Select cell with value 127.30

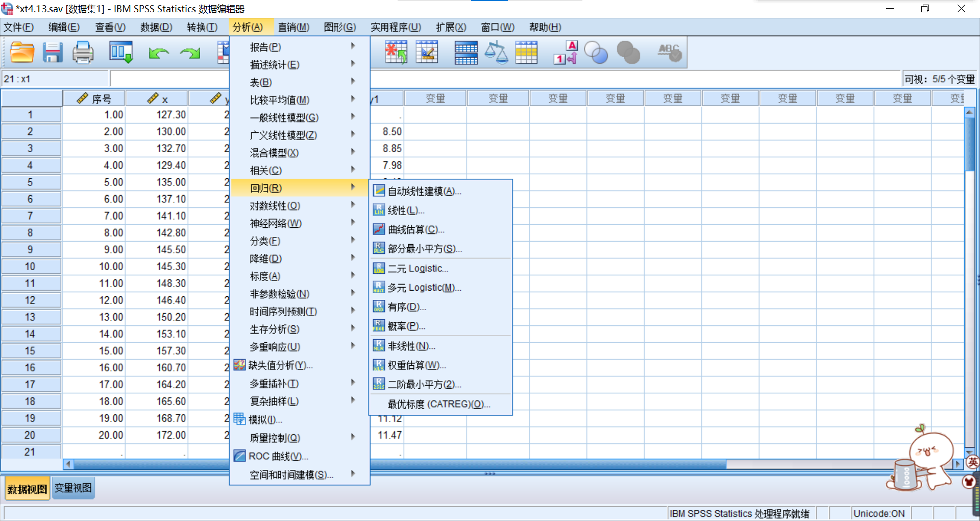click(x=157, y=114)
